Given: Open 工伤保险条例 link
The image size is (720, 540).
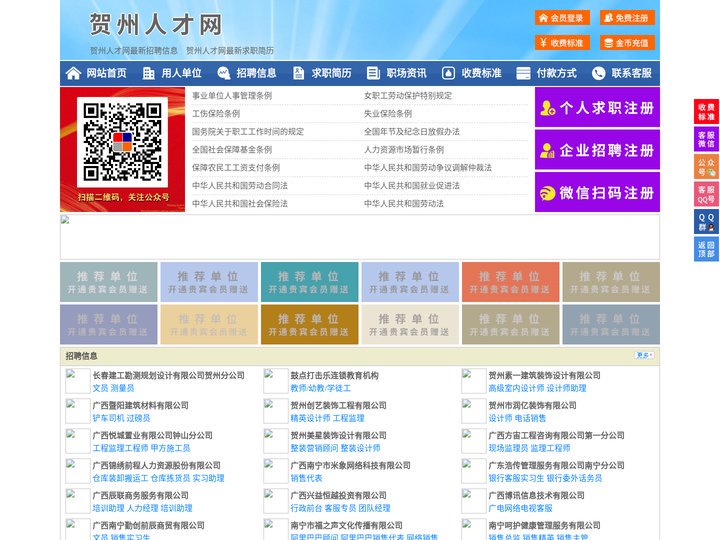Looking at the screenshot, I should point(216,113).
